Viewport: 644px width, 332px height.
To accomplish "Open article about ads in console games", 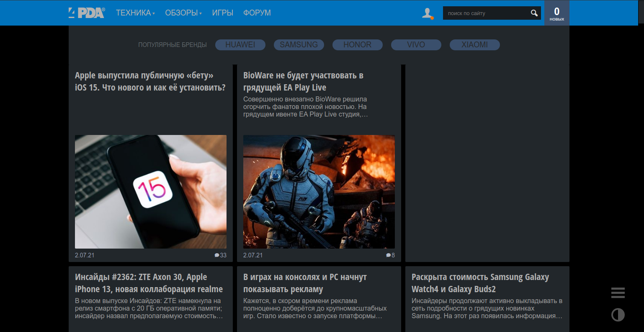I will coord(305,283).
